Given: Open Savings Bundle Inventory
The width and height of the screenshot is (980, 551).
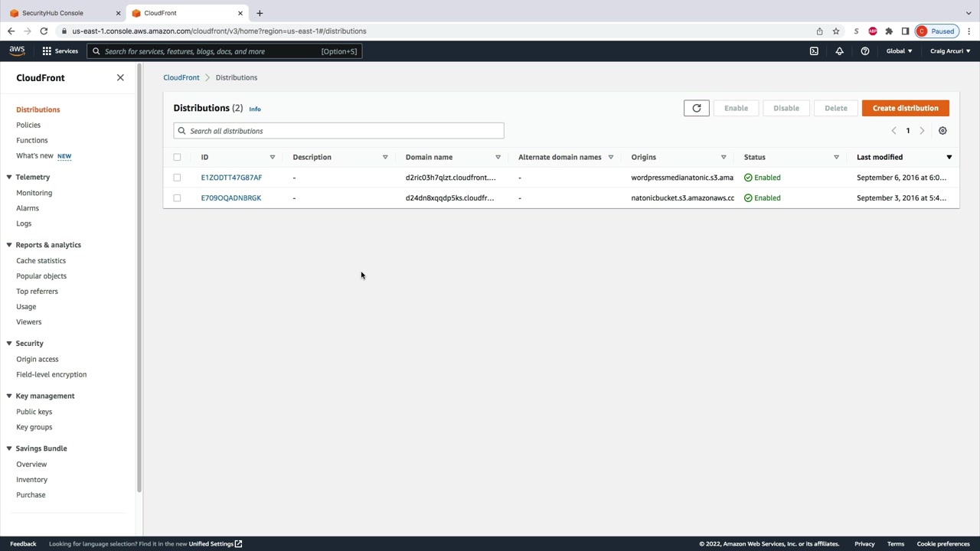Looking at the screenshot, I should [32, 480].
